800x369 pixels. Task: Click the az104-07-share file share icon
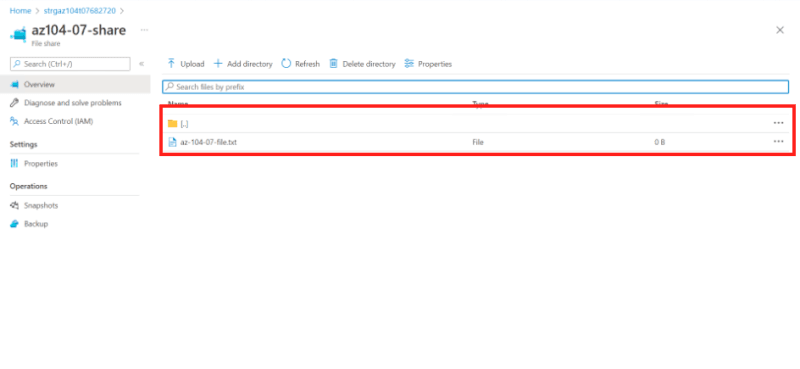[18, 35]
